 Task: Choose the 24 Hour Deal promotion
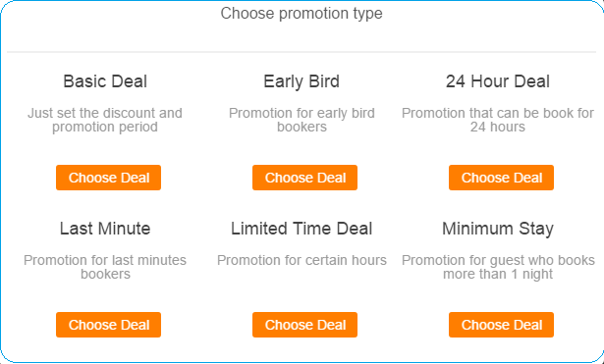501,178
